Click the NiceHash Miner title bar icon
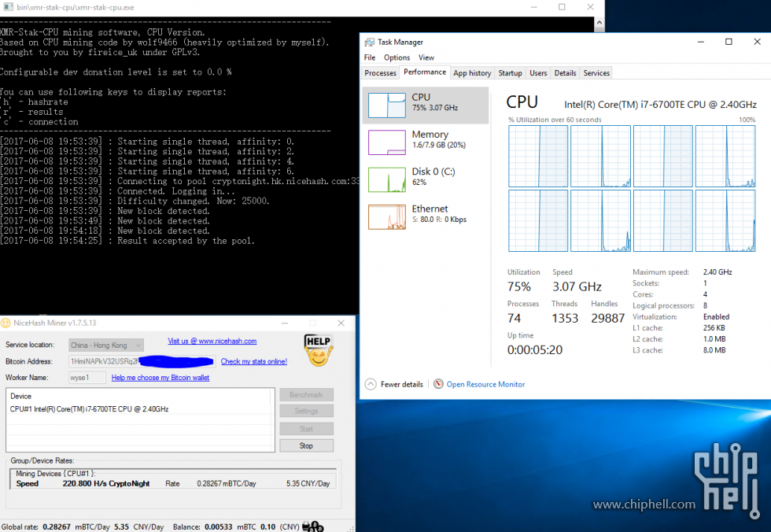The width and height of the screenshot is (771, 532). click(6, 323)
